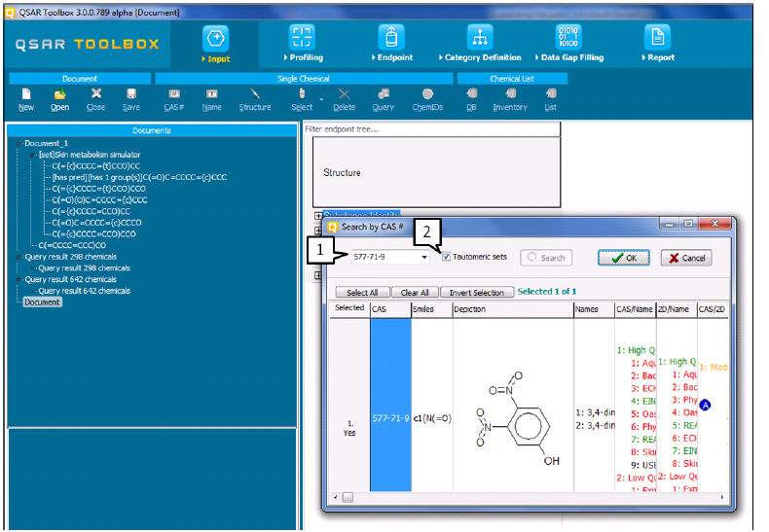Open an existing document
Image resolution: width=769 pixels, height=532 pixels.
pos(59,99)
